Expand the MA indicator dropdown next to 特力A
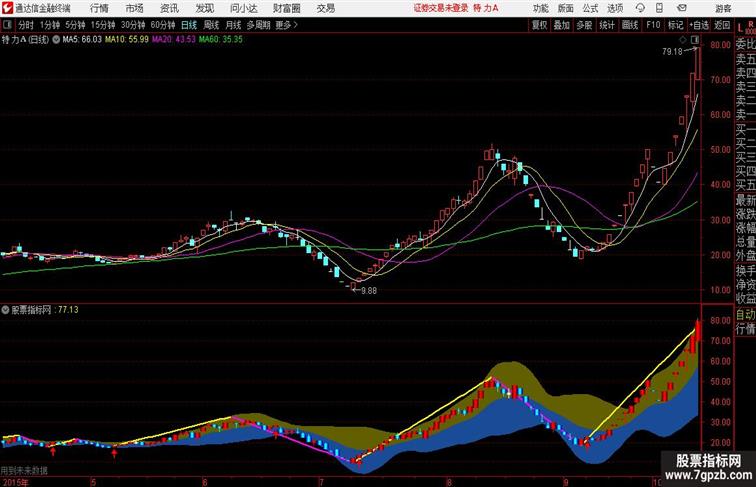The width and height of the screenshot is (756, 487). (x=56, y=40)
